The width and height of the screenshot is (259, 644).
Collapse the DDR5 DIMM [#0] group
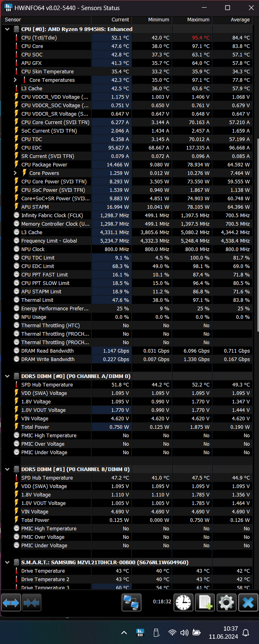pyautogui.click(x=7, y=376)
